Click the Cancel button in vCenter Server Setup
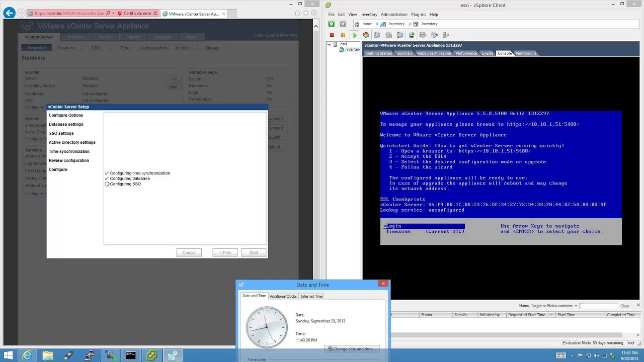Image resolution: width=644 pixels, height=362 pixels. pos(189,252)
